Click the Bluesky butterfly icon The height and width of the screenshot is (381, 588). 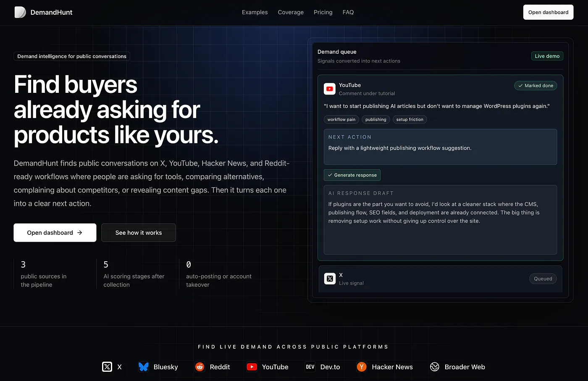coord(144,367)
